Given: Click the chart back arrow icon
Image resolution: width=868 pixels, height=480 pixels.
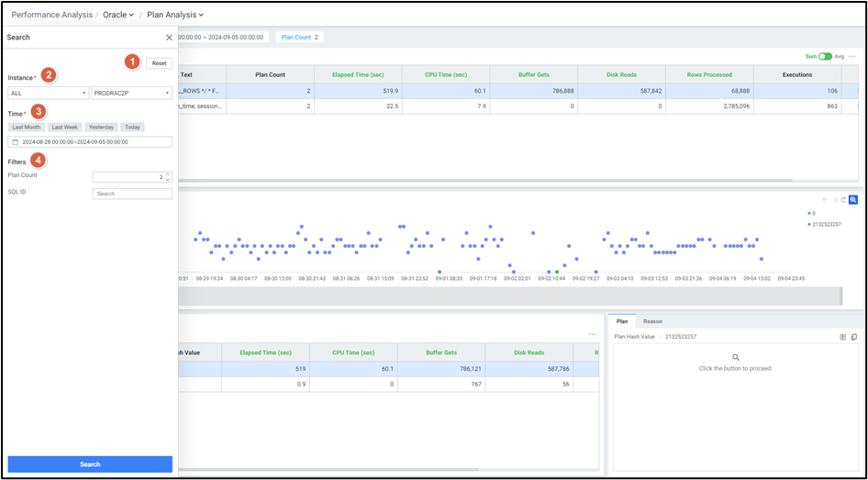Looking at the screenshot, I should coord(825,199).
